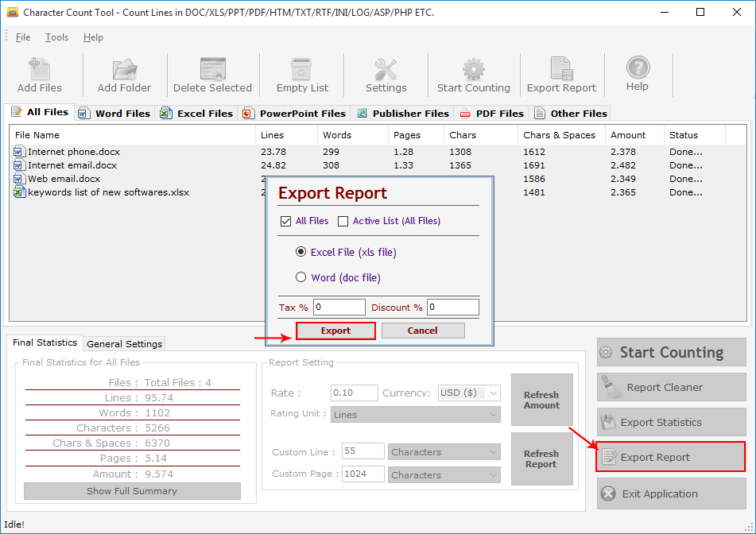Check the Active List (All Files) checkbox
The height and width of the screenshot is (534, 756).
click(343, 221)
